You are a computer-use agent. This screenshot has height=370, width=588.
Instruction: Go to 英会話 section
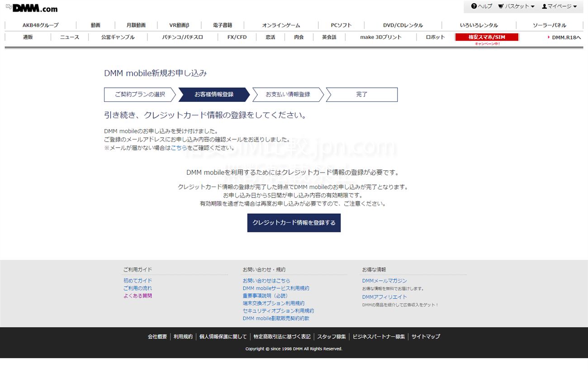tap(329, 37)
